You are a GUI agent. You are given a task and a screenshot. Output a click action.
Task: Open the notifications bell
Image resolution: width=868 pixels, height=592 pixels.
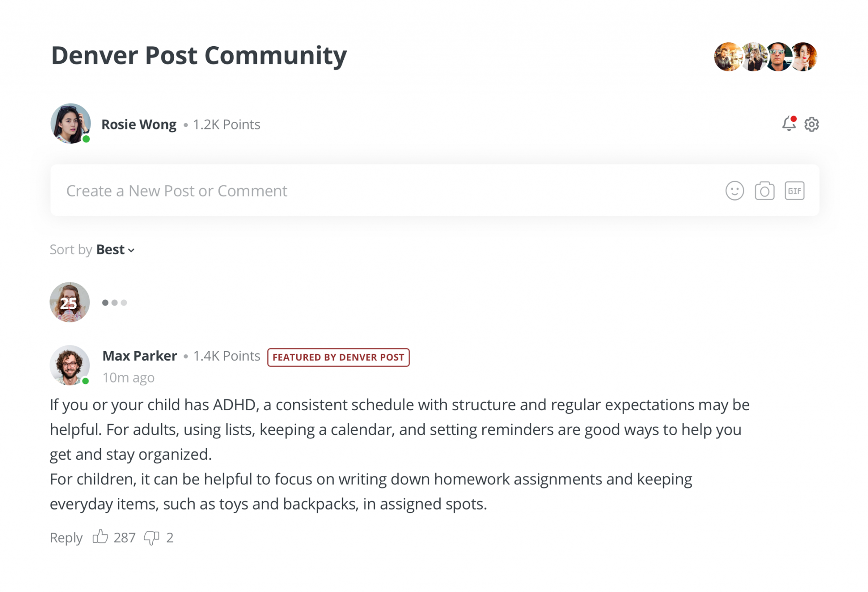[x=788, y=124]
